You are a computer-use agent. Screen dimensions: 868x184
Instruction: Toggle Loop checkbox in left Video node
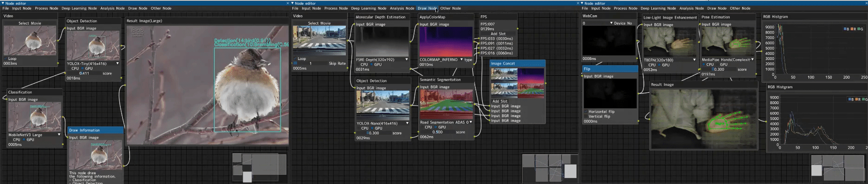6,59
